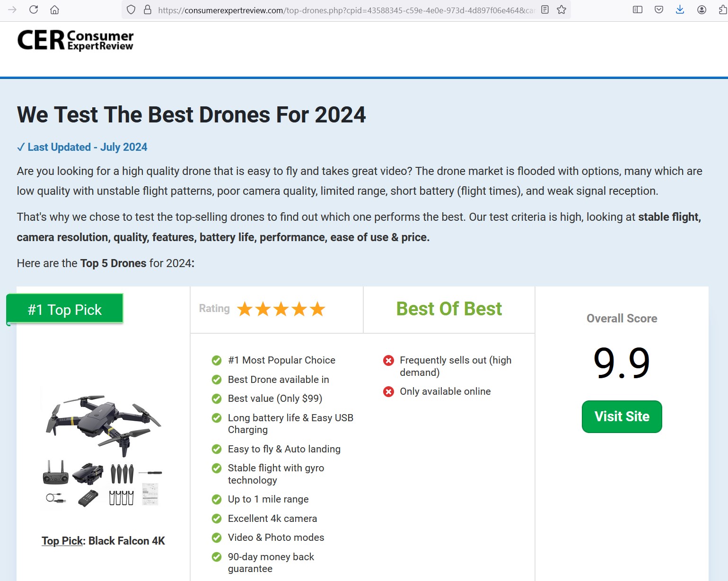Click the Best Of Best heading
Screen dimensions: 728x581
tap(449, 309)
